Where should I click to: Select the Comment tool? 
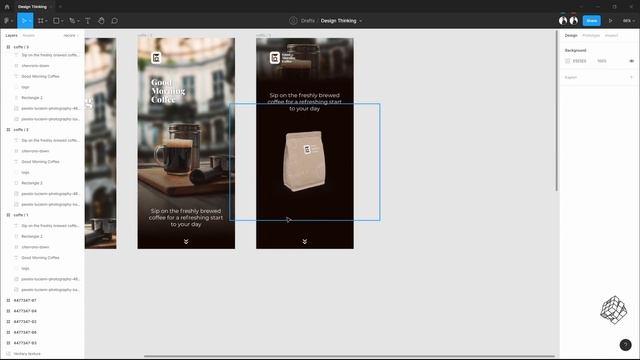point(115,21)
